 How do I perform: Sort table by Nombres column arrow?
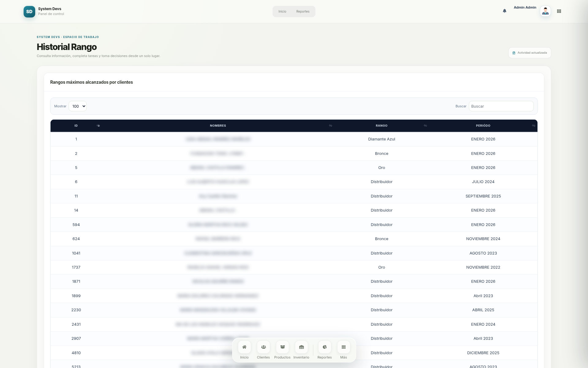330,126
